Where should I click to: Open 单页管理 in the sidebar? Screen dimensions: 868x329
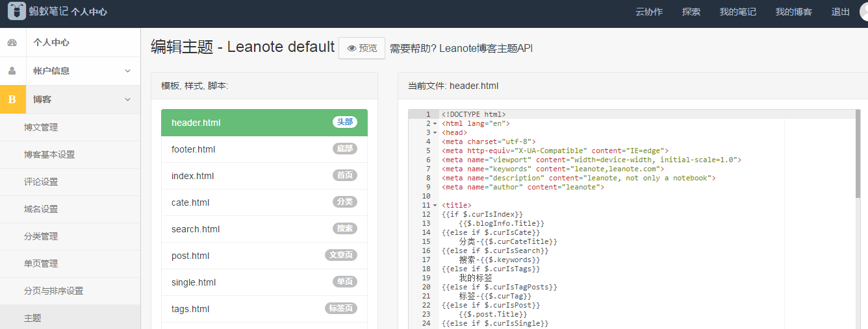pos(70,263)
